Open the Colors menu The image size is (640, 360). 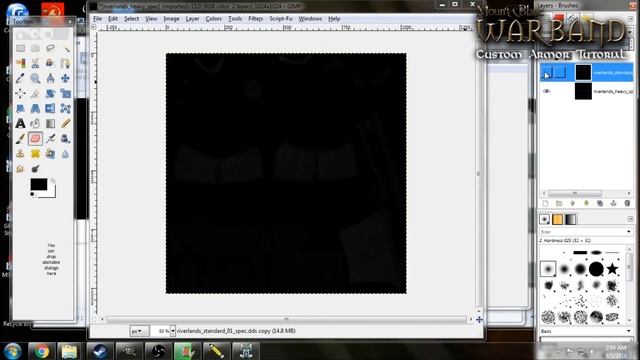[x=213, y=19]
